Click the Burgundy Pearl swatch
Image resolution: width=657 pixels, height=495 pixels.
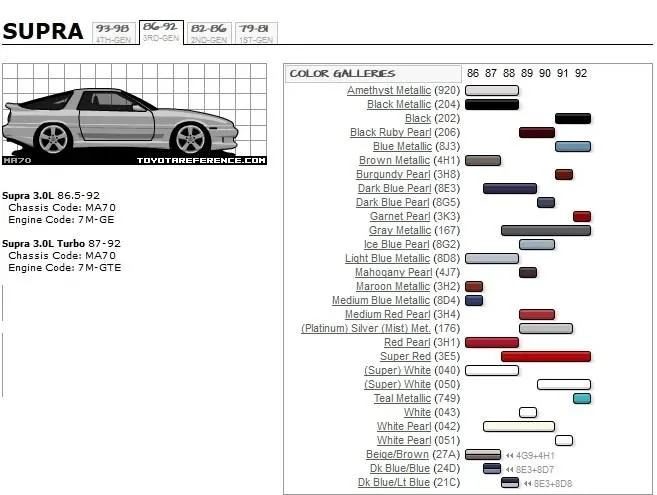564,174
